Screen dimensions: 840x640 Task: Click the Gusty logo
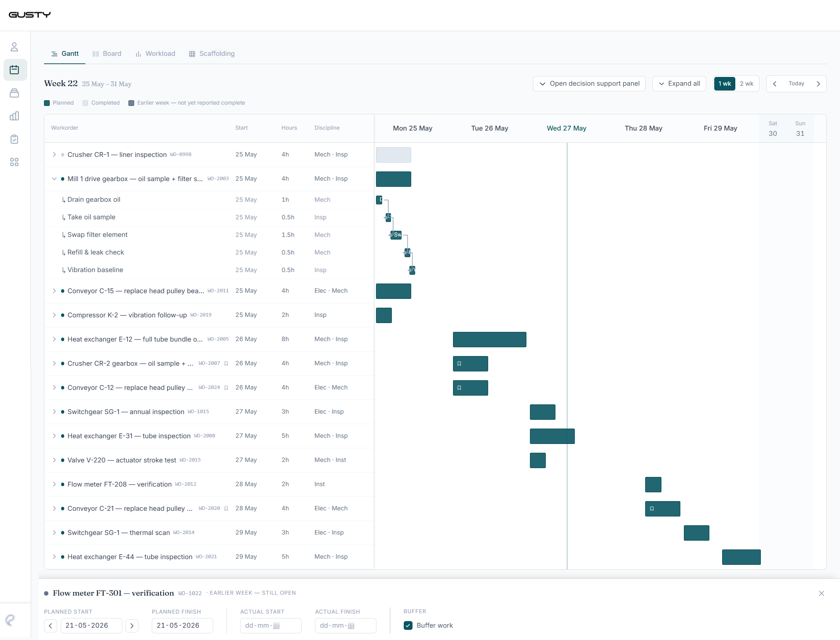click(29, 15)
